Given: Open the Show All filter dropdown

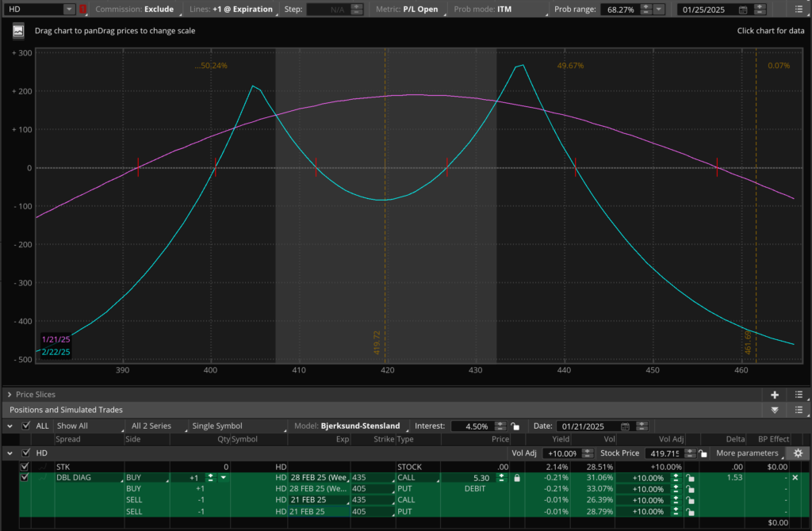Looking at the screenshot, I should (90, 426).
